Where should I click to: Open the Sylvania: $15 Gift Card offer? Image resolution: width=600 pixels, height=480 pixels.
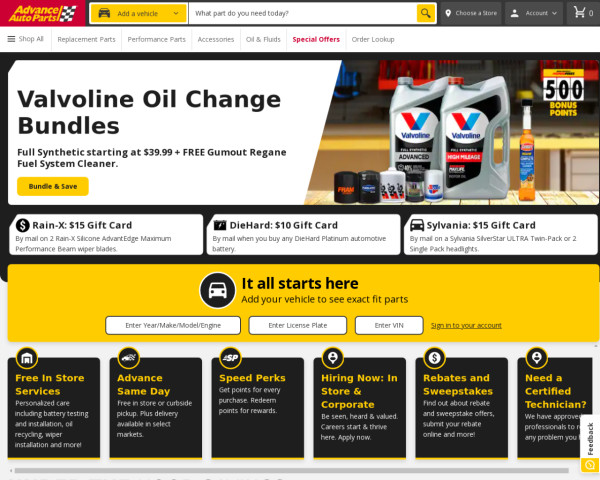pos(501,235)
